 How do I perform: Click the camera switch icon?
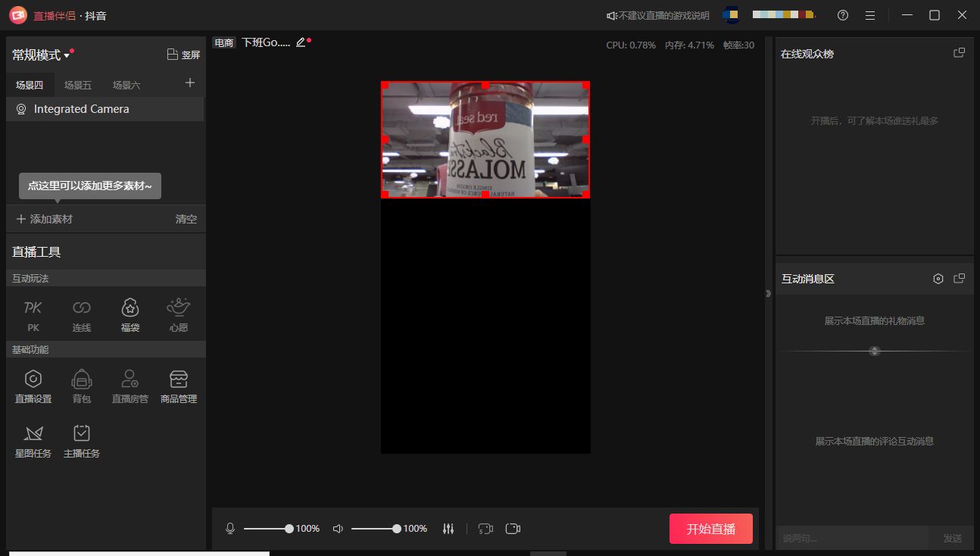pos(485,529)
